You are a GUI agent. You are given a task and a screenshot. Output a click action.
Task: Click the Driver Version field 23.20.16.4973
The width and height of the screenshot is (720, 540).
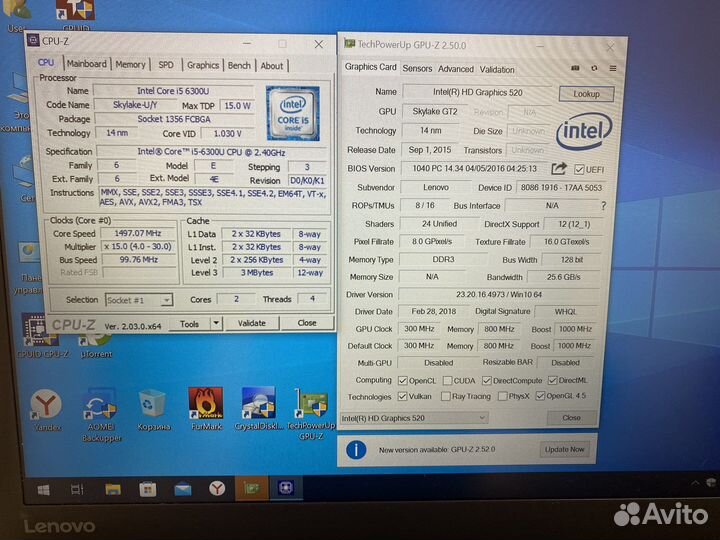click(499, 294)
